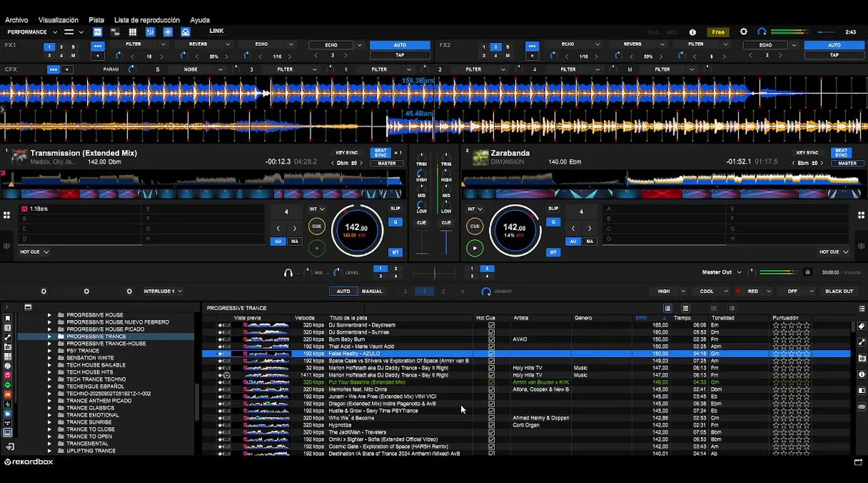Select track Memories feat. Nito Onna
This screenshot has height=483, width=868.
point(357,390)
